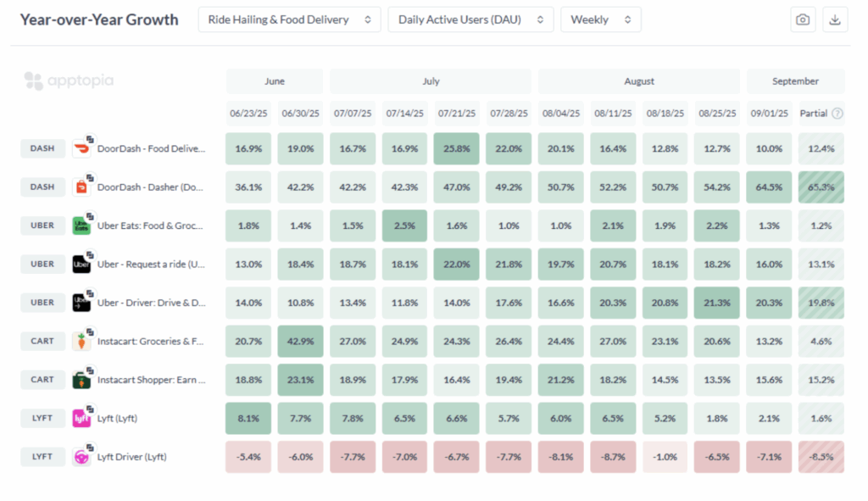Screen dimensions: 868x501
Task: Click the camera screenshot icon
Action: [802, 19]
